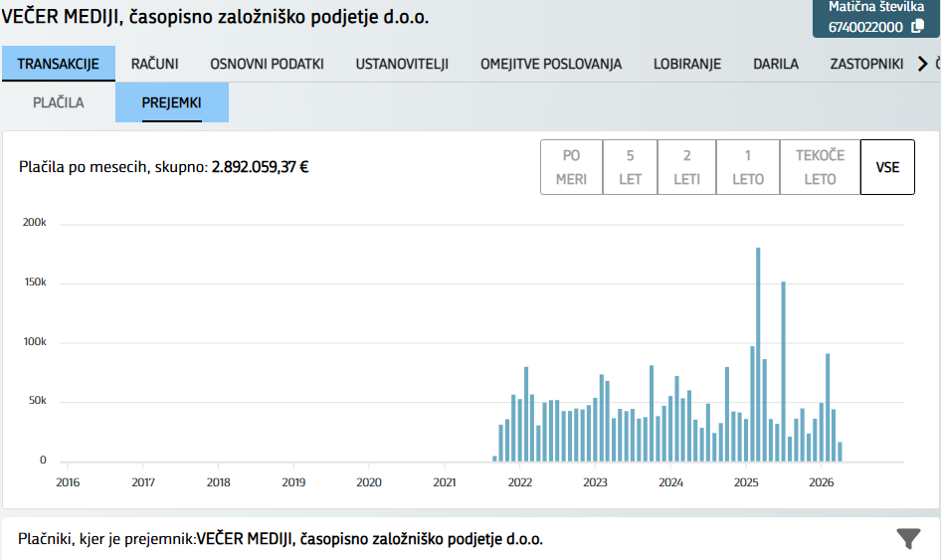Open the Zastopniki tab

[x=865, y=64]
